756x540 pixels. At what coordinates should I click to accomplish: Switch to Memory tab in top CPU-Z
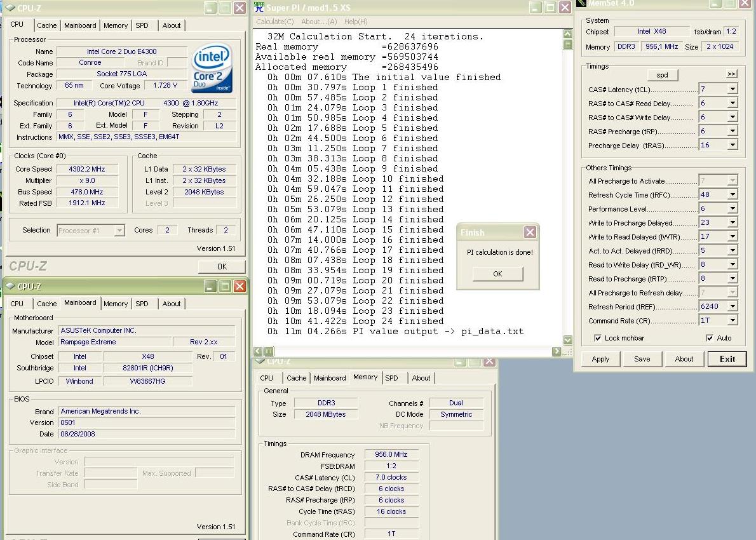(x=116, y=25)
